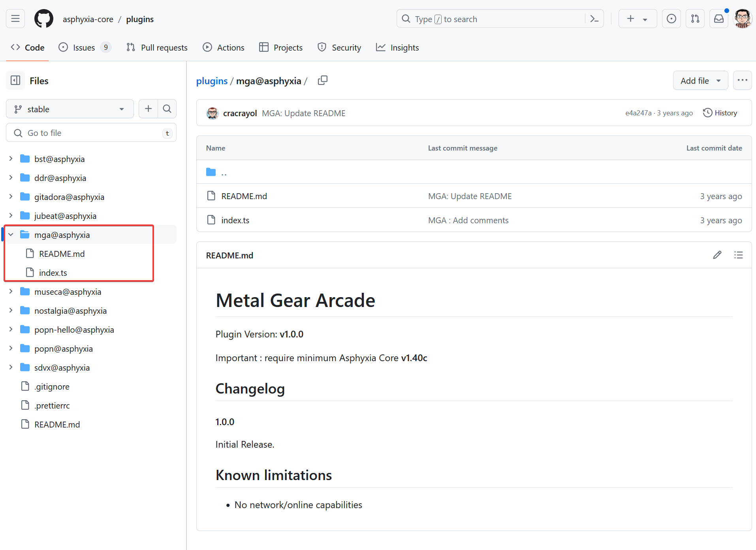Open the plugins repository header link
This screenshot has width=756, height=550.
(140, 19)
